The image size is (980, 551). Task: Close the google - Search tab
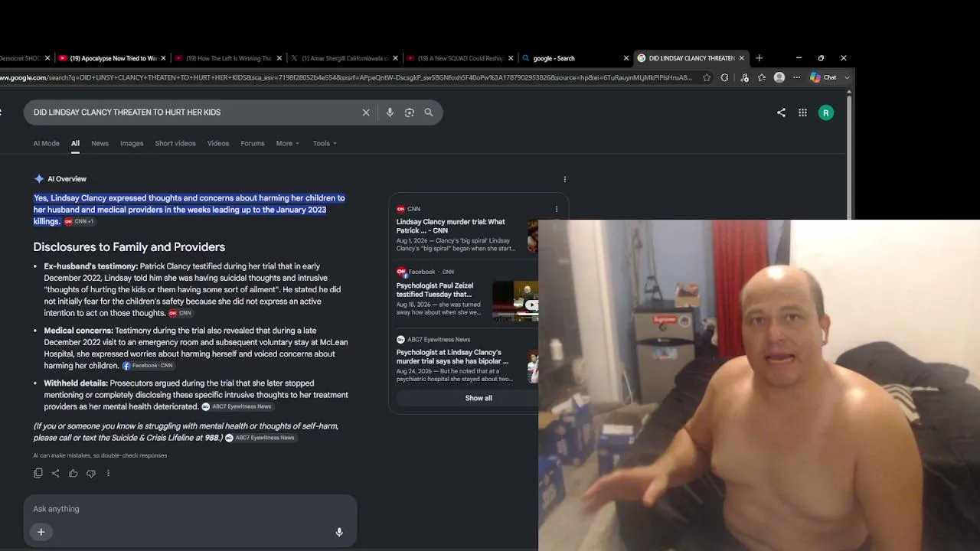pos(626,58)
